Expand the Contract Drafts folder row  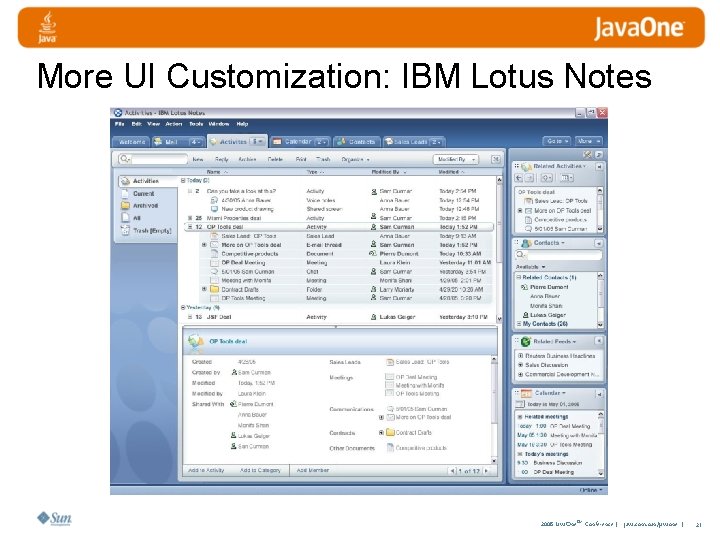pos(204,289)
